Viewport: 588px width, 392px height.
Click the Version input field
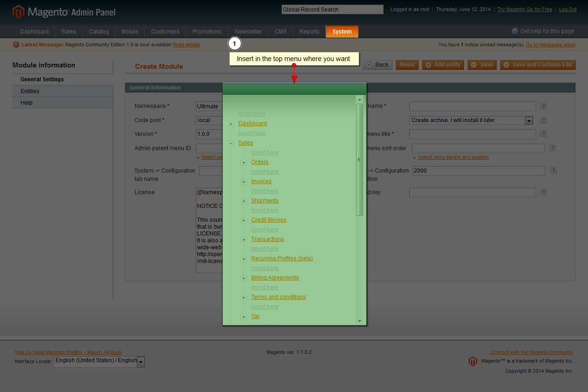(x=209, y=134)
